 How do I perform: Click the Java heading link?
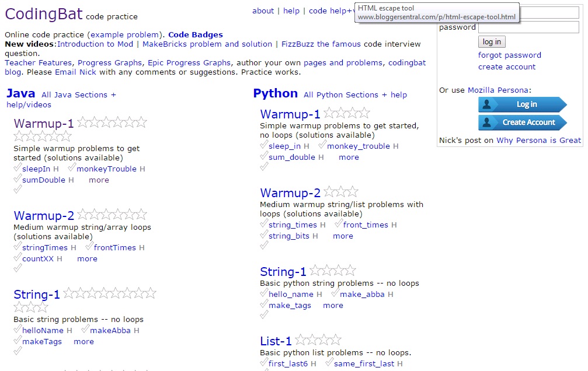point(20,93)
